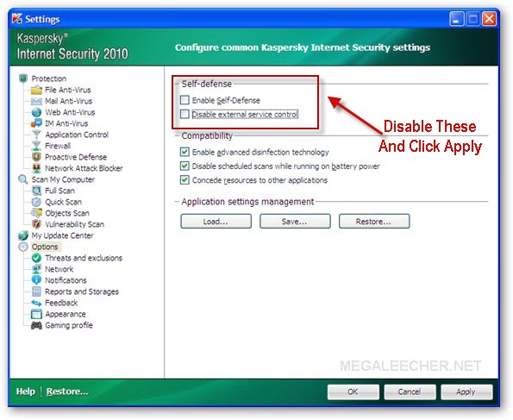
Task: Click the Vulnerability Scan icon
Action: pos(36,224)
